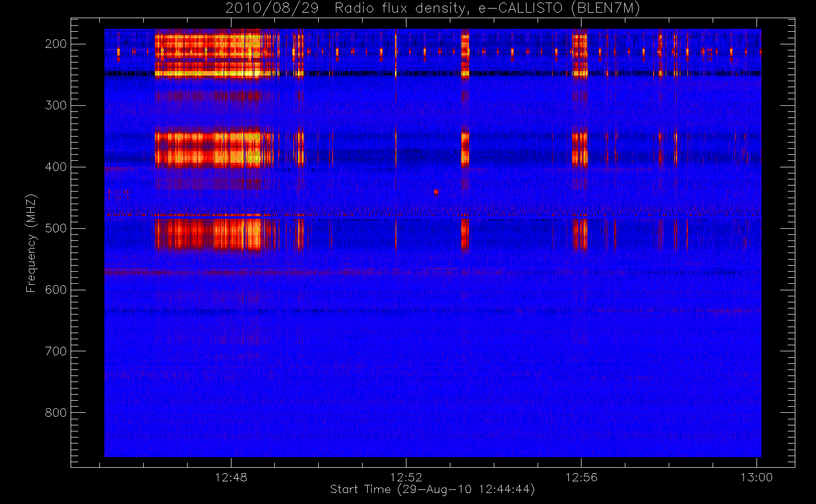Click the 800 frequency tick label
The width and height of the screenshot is (816, 504).
56,413
